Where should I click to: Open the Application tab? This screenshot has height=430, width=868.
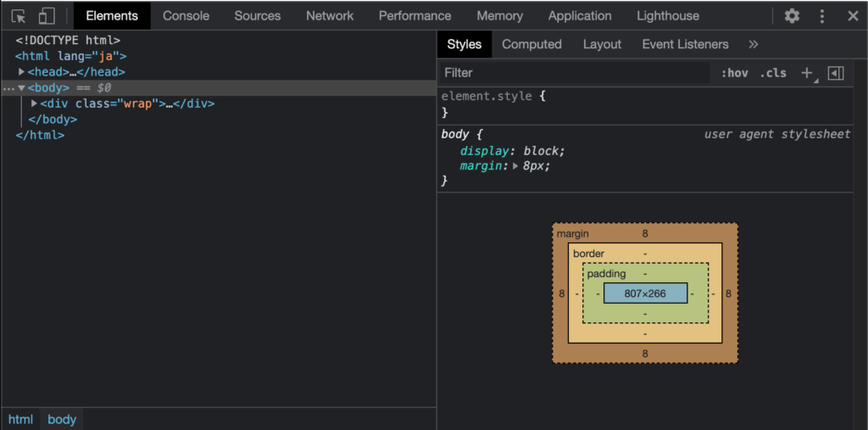point(580,16)
